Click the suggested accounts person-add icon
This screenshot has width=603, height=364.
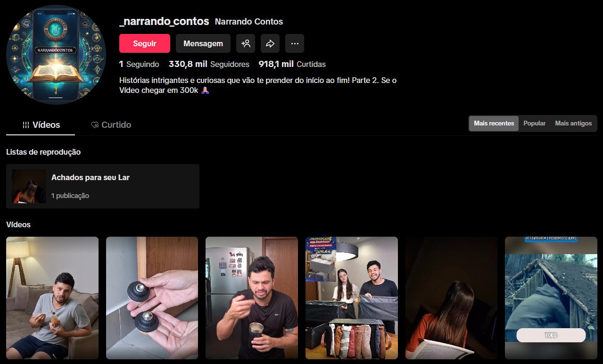click(x=246, y=43)
